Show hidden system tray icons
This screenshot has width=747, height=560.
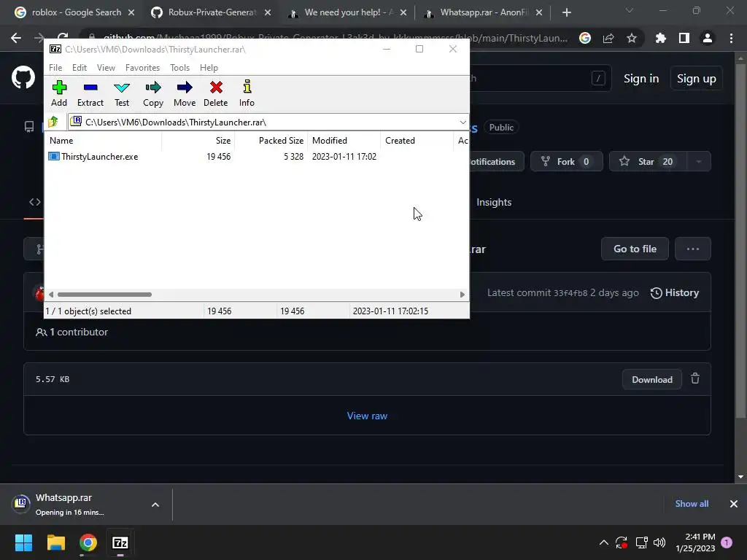tap(603, 542)
